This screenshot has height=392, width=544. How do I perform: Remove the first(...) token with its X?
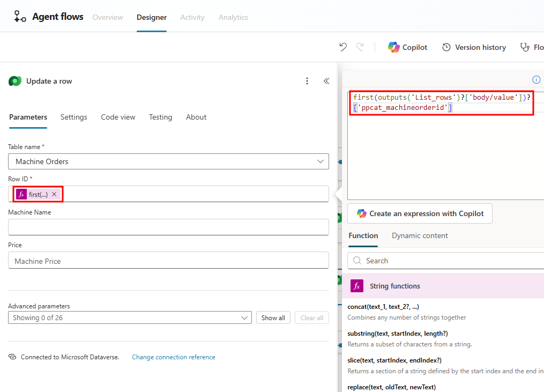pyautogui.click(x=54, y=194)
